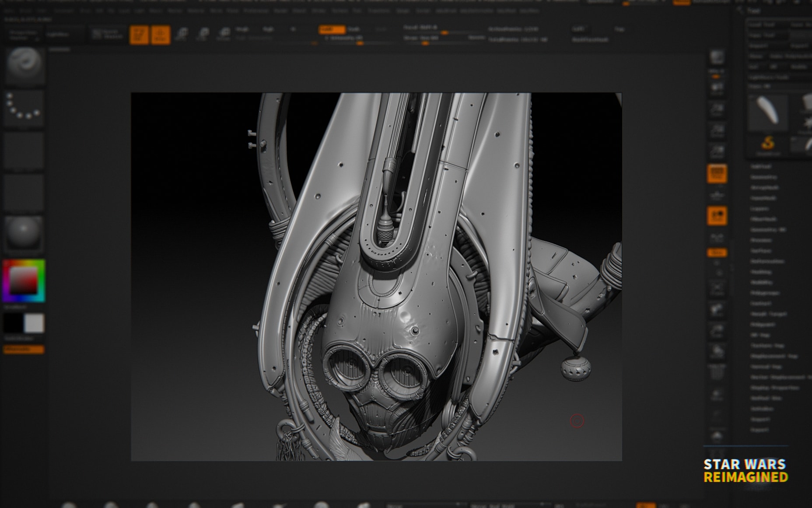Toggle Local transformations button

[717, 215]
